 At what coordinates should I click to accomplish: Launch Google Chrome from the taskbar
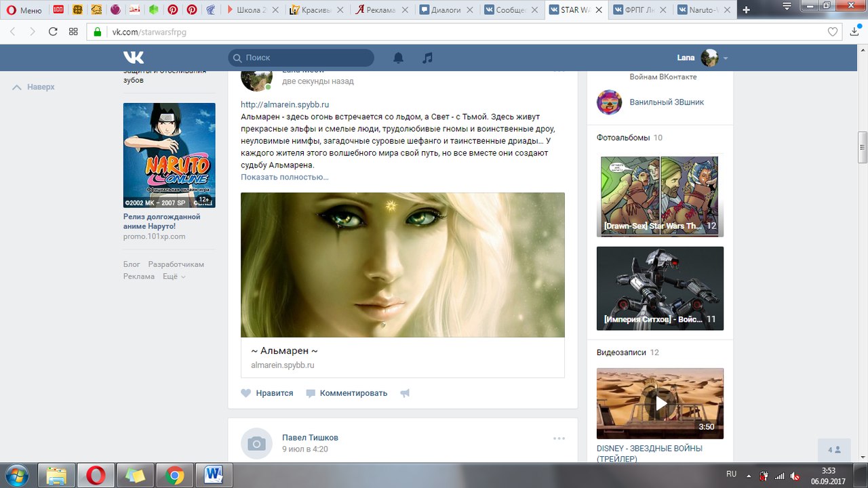click(x=175, y=475)
